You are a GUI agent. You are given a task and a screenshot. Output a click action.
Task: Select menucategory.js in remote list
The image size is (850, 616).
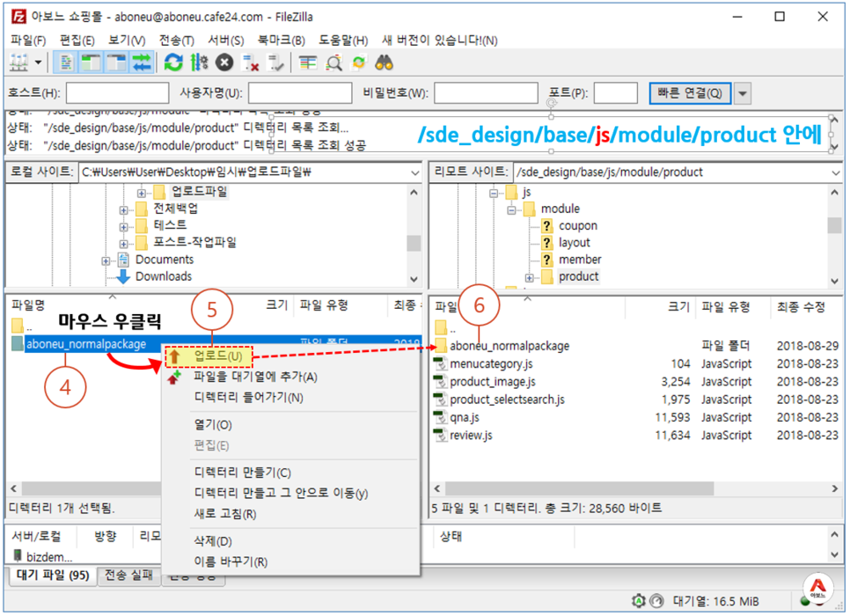pyautogui.click(x=637, y=363)
